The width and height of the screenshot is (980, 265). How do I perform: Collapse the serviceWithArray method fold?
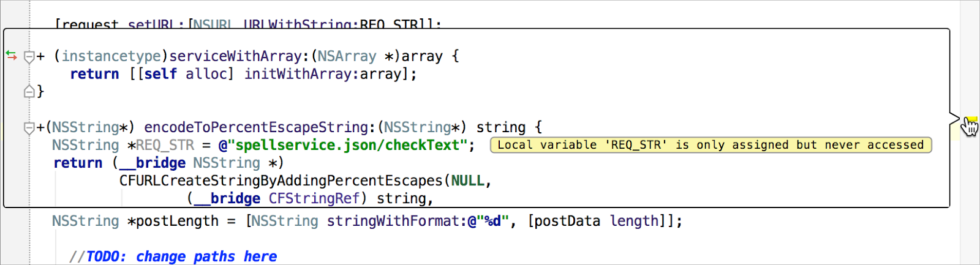29,57
